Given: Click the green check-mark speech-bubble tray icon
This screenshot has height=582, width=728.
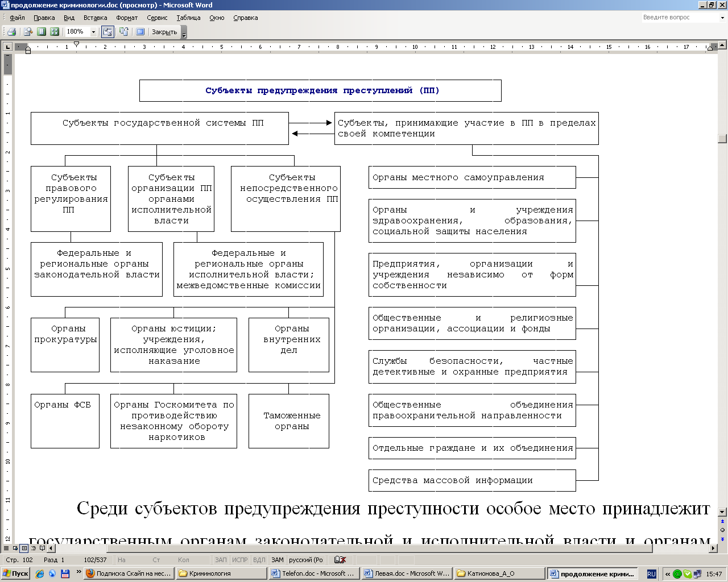Looking at the screenshot, I should point(688,574).
